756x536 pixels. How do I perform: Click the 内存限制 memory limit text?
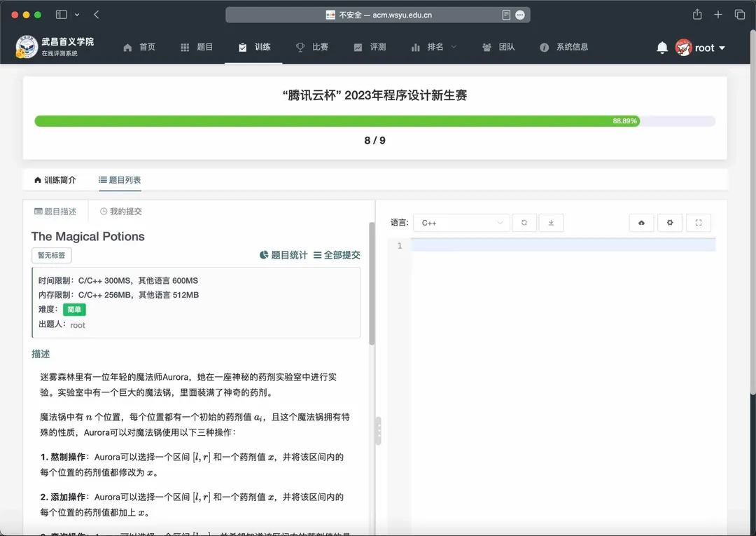pyautogui.click(x=118, y=295)
